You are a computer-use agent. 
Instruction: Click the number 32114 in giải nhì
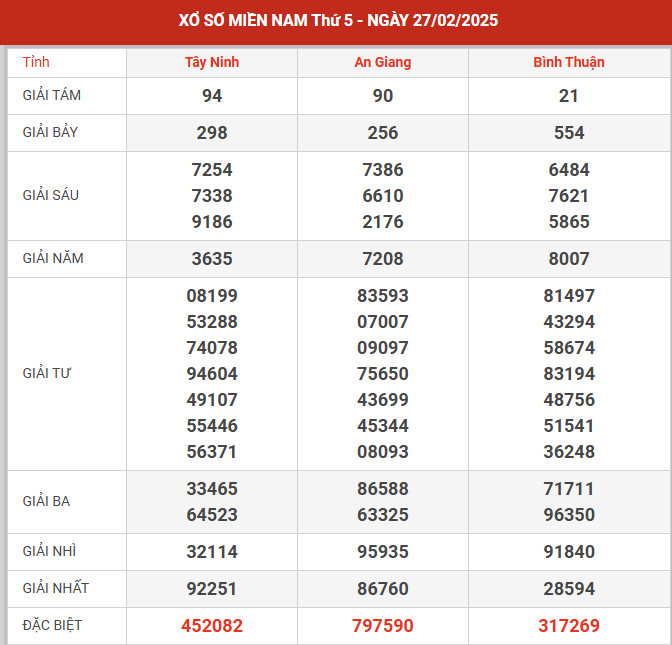(x=212, y=552)
